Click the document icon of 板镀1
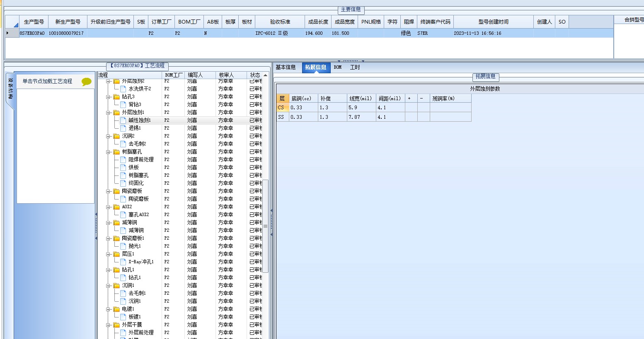The image size is (644, 339). [123, 317]
